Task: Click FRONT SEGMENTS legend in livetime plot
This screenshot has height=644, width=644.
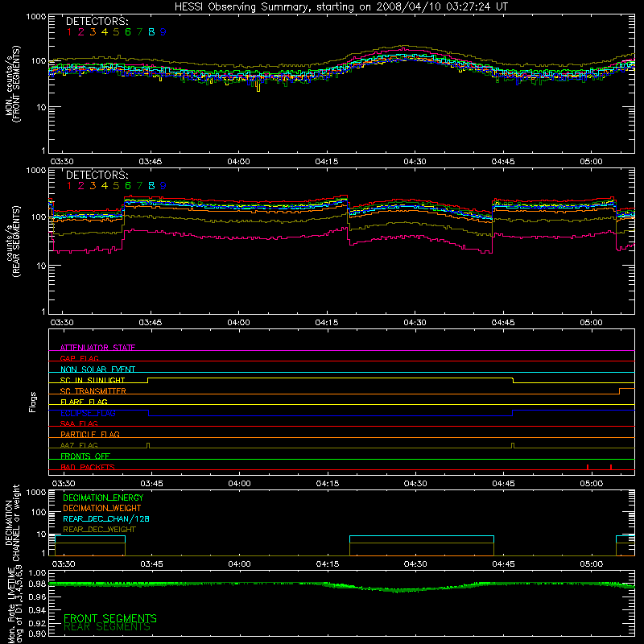Action: 110,618
